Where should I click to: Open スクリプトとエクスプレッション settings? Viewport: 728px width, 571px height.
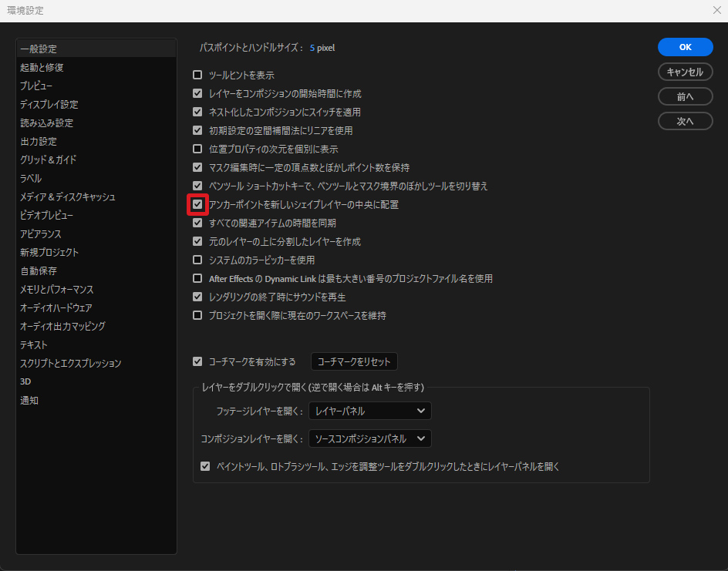click(x=71, y=363)
